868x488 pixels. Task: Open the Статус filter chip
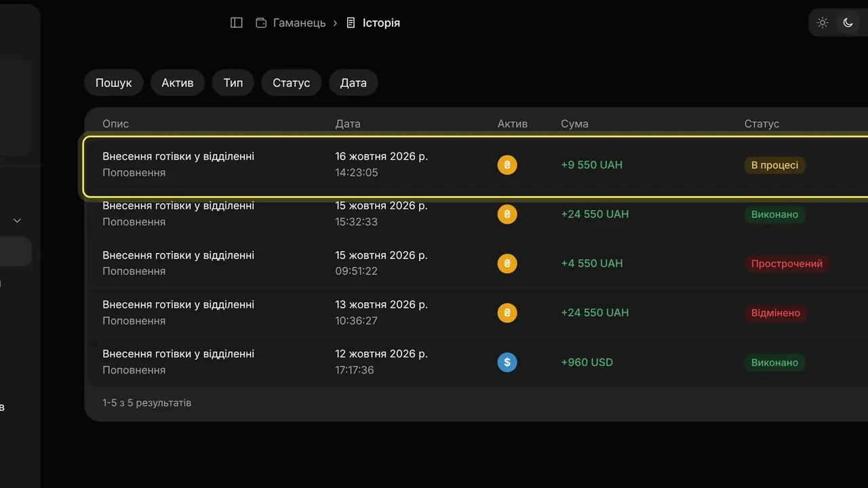click(292, 83)
